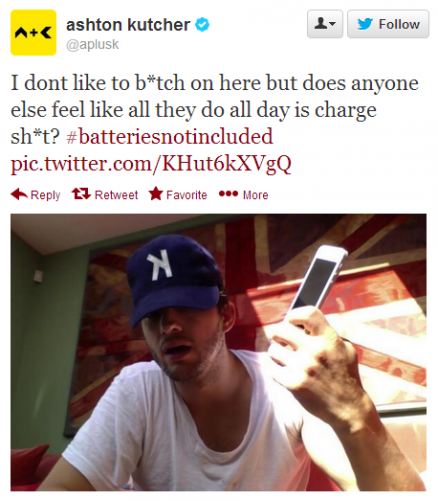Expand the More options label
Image resolution: width=438 pixels, height=500 pixels.
255,195
